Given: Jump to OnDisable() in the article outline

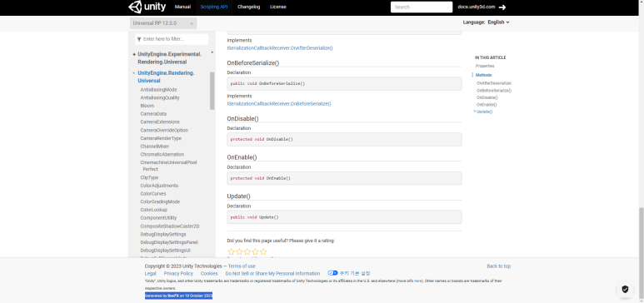Looking at the screenshot, I should [x=487, y=97].
